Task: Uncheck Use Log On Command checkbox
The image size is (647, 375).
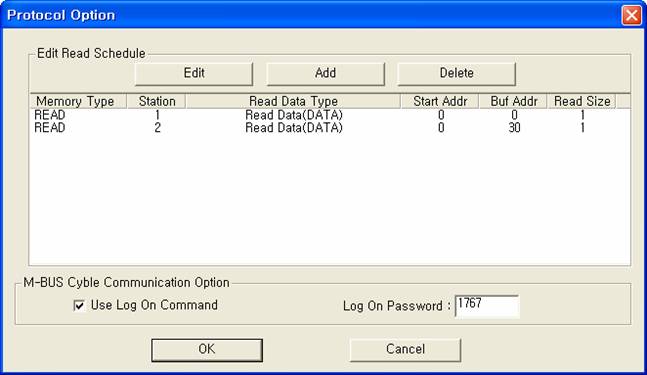Action: (79, 305)
